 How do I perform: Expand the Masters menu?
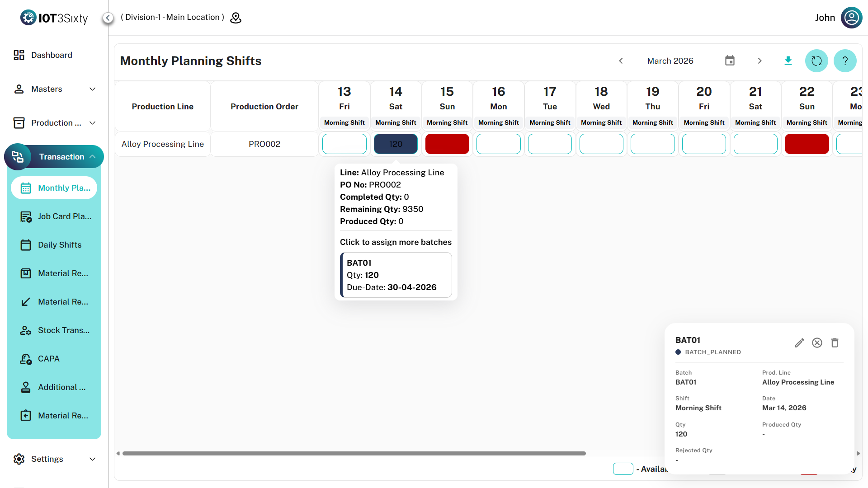[54, 89]
